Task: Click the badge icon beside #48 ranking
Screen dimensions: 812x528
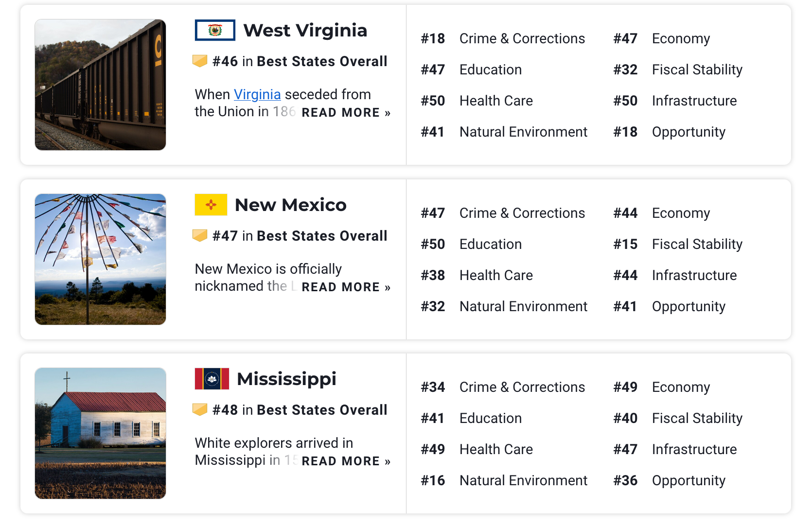Action: (200, 410)
